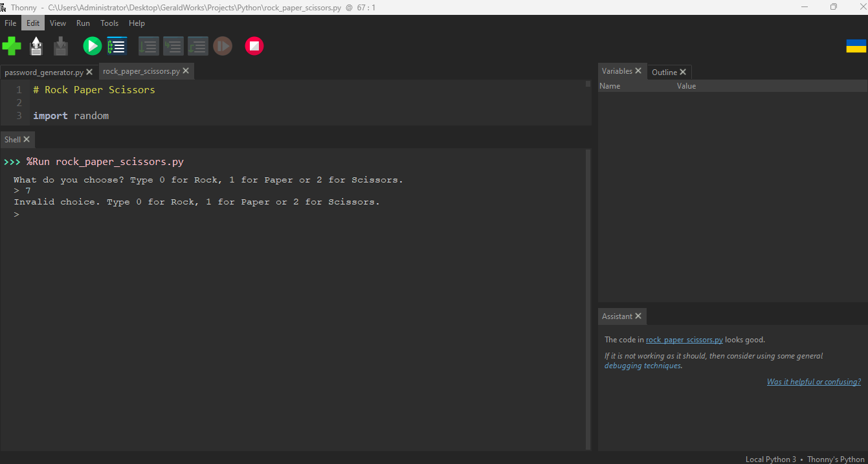The width and height of the screenshot is (868, 464).
Task: Switch to the Outline tab
Action: pyautogui.click(x=664, y=72)
